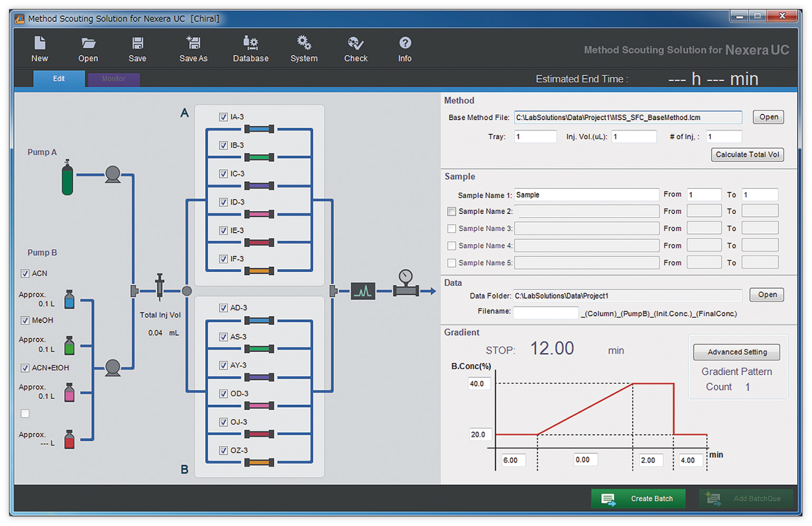This screenshot has width=812, height=526.
Task: Uncheck the IA-3 column checkbox
Action: (x=224, y=117)
